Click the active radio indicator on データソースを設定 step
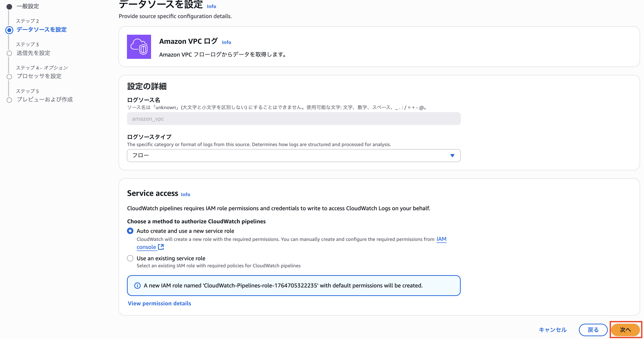This screenshot has height=339, width=644. click(9, 30)
